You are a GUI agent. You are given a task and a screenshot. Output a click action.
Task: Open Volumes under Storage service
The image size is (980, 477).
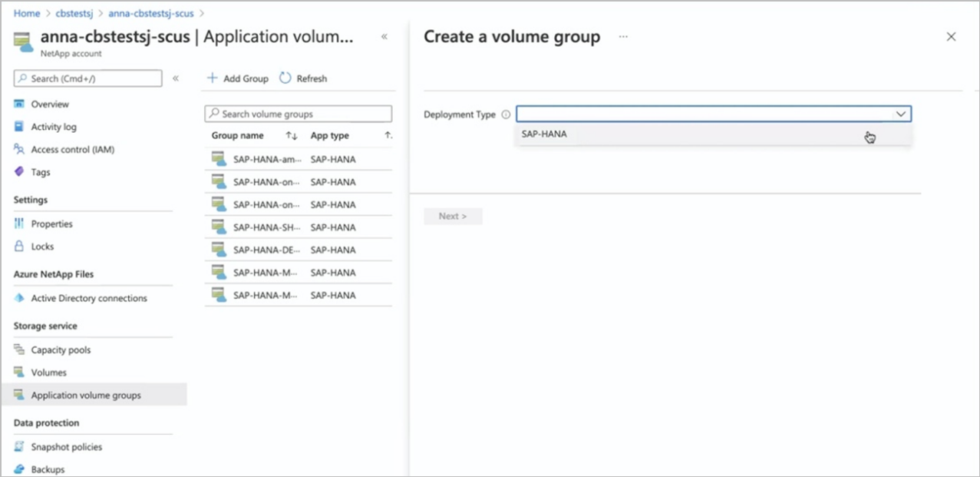(49, 373)
